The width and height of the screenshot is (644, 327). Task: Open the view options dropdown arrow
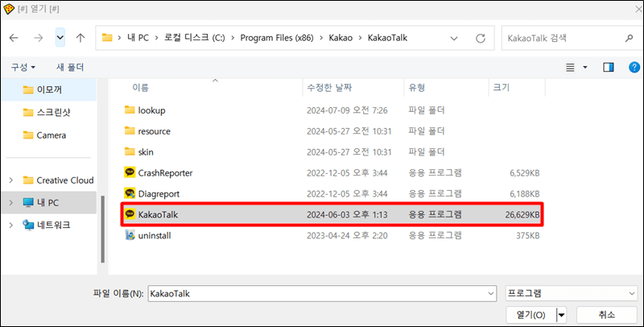(x=585, y=68)
